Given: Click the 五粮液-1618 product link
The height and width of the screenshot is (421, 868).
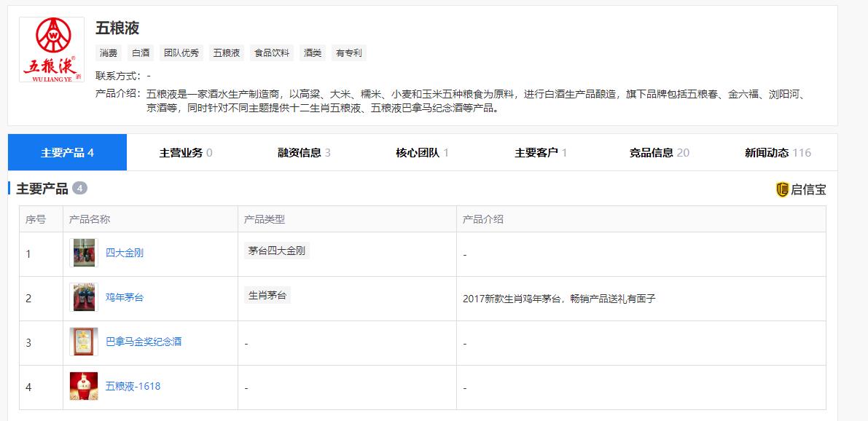Looking at the screenshot, I should tap(133, 386).
